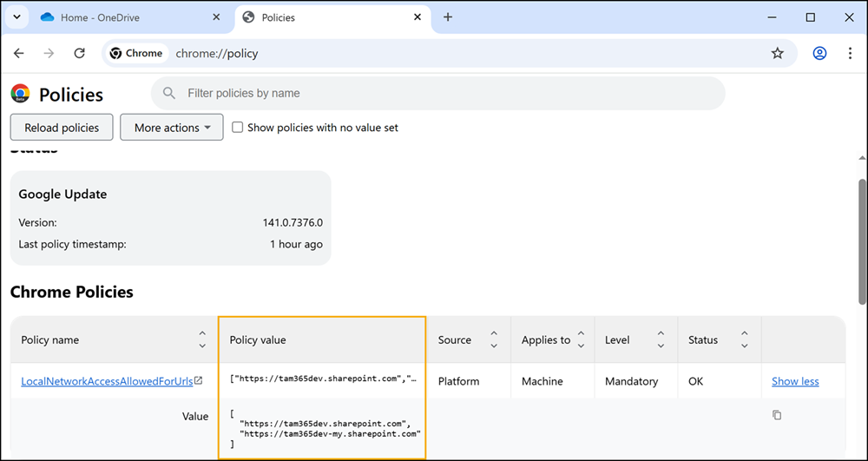This screenshot has width=868, height=461.
Task: Click the OK status cell
Action: click(x=695, y=381)
